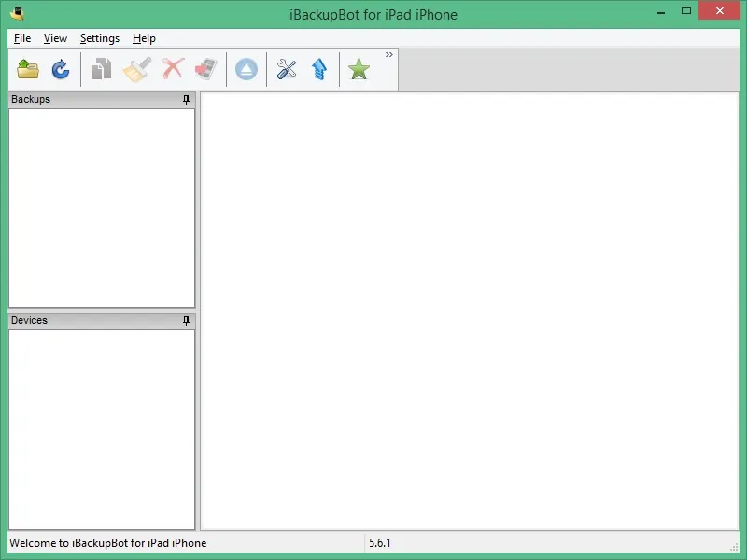Click the blue refresh arrow icon
The width and height of the screenshot is (747, 560).
click(x=61, y=69)
